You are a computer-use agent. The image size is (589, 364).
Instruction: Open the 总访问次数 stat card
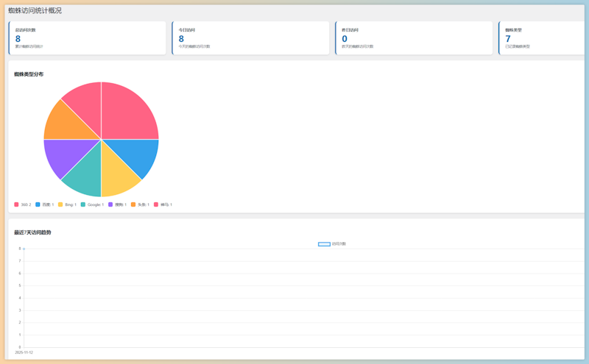pyautogui.click(x=87, y=38)
